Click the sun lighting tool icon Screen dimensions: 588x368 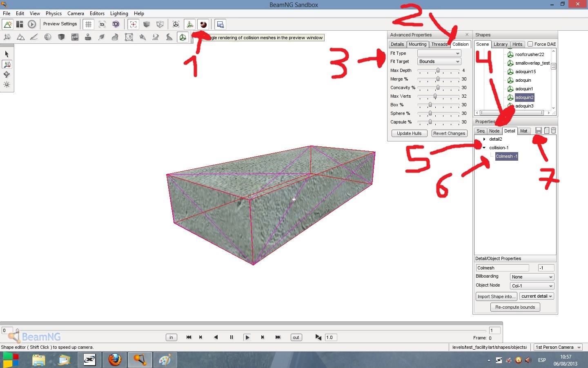(7, 85)
